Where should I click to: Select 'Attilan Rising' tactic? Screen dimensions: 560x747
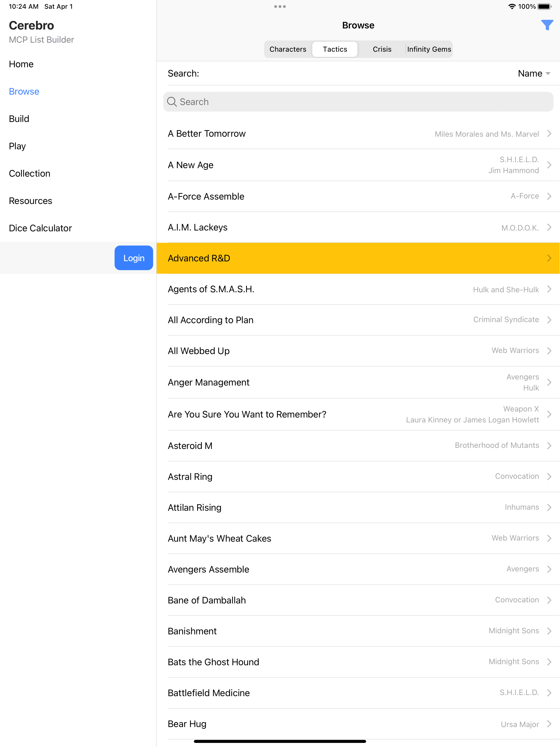pyautogui.click(x=358, y=507)
